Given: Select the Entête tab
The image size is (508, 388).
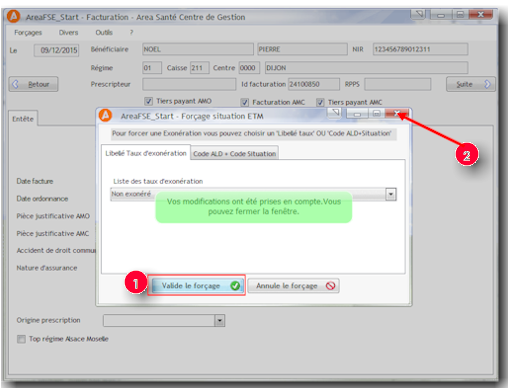Looking at the screenshot, I should (x=23, y=119).
